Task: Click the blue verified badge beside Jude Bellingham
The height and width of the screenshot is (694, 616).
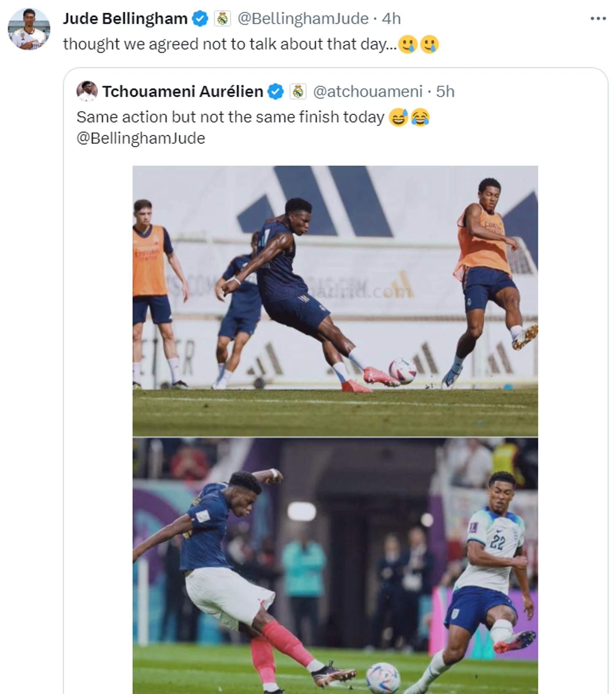Action: (x=200, y=19)
